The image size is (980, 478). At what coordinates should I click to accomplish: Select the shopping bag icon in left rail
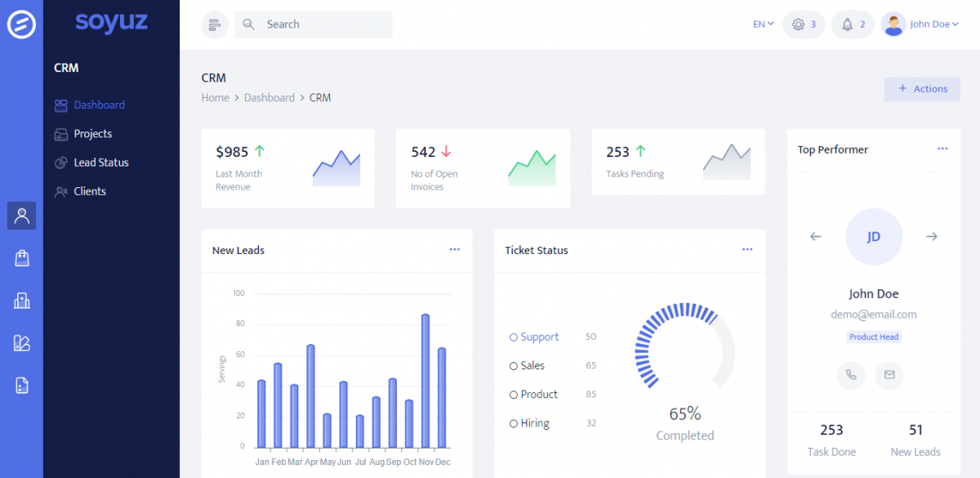[x=22, y=258]
